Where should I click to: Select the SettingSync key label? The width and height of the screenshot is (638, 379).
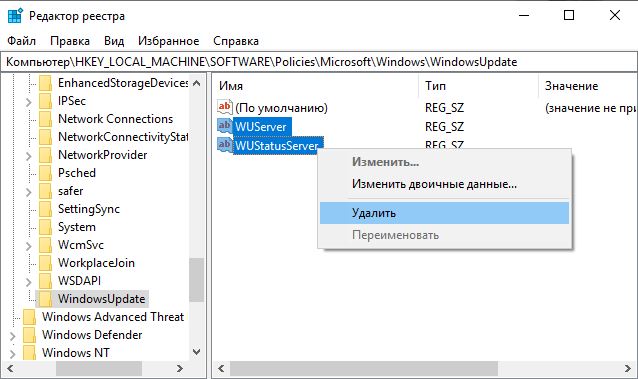(89, 209)
